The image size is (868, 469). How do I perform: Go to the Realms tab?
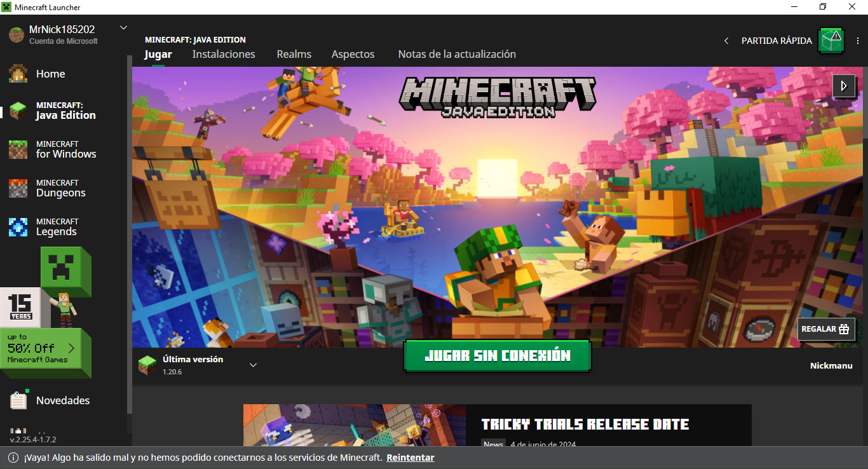[294, 54]
